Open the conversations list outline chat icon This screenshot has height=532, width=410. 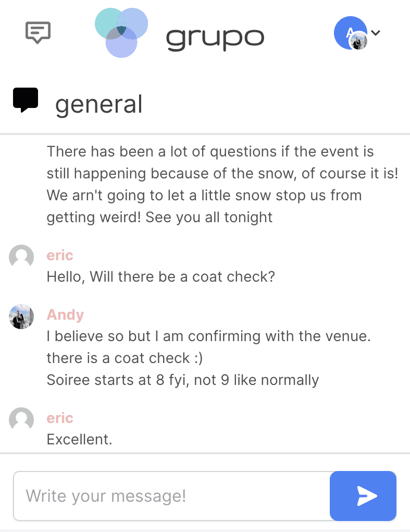[38, 33]
